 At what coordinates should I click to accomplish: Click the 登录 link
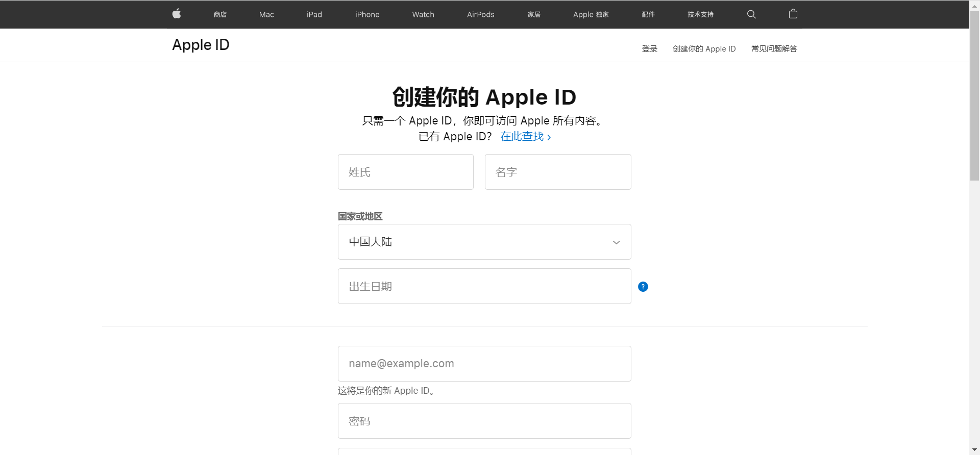650,49
